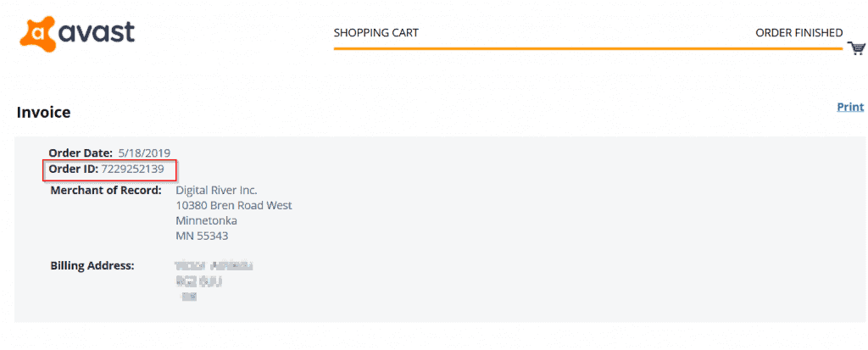
Task: Click the orange progress bar line
Action: click(x=588, y=49)
